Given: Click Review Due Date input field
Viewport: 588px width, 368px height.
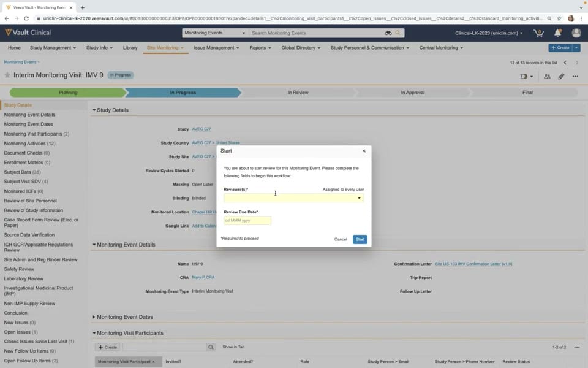Looking at the screenshot, I should pos(247,220).
